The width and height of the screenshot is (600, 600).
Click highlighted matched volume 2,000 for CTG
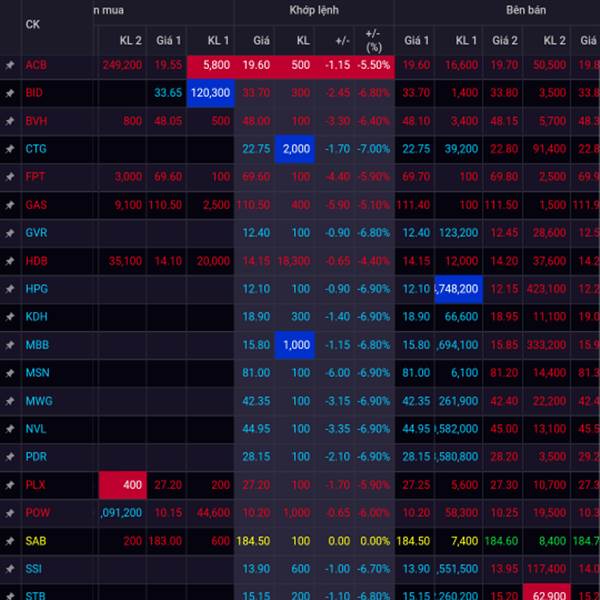296,149
